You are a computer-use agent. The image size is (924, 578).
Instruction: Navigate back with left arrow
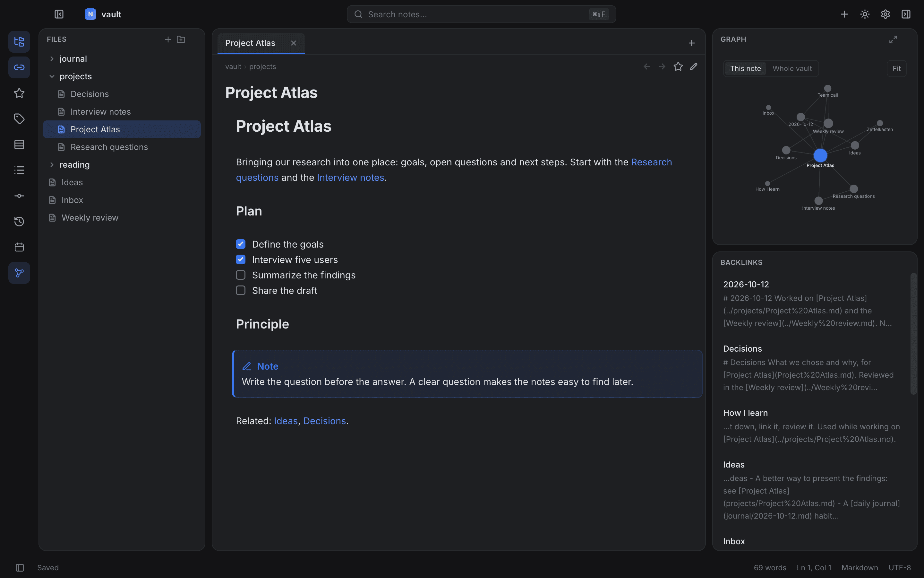click(646, 66)
